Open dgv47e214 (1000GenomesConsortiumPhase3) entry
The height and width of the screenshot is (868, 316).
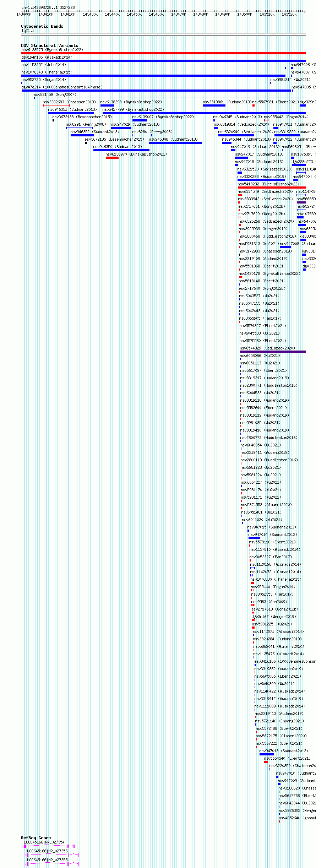click(x=63, y=87)
